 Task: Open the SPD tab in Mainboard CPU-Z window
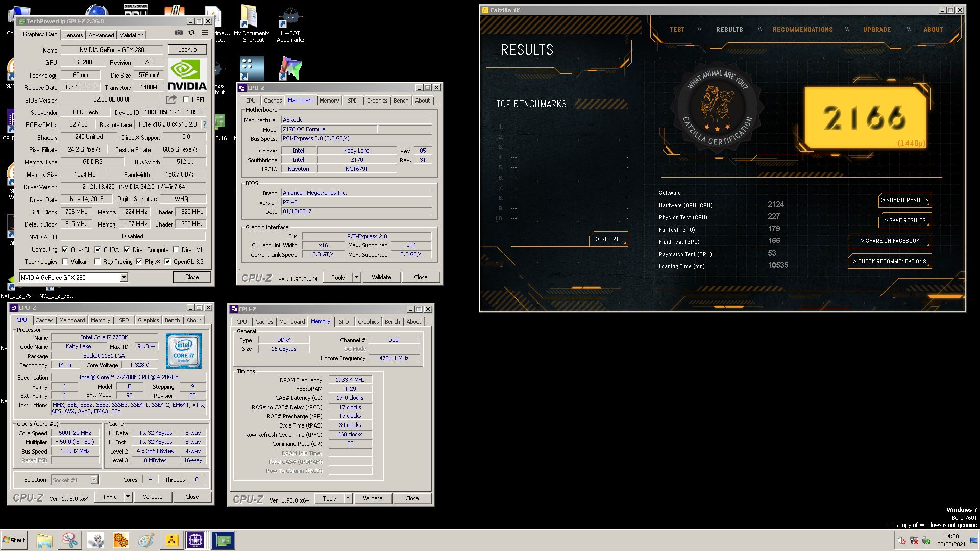click(353, 101)
